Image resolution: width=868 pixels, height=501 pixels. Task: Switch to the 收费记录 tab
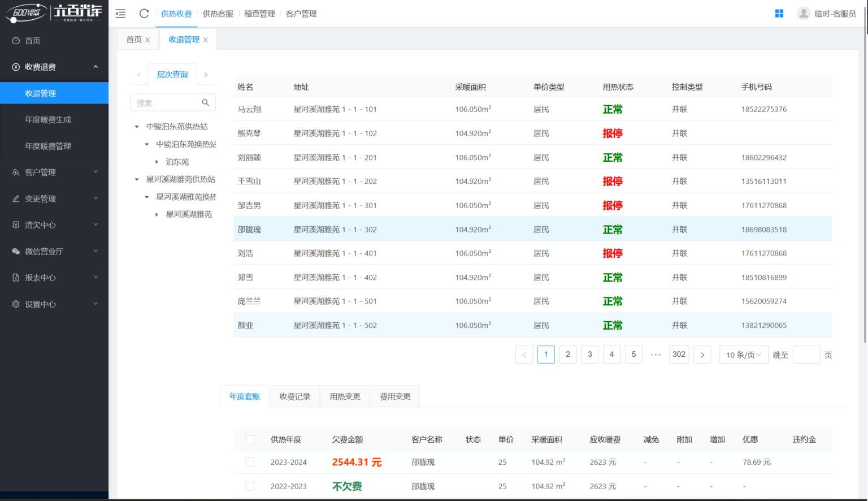coord(295,396)
